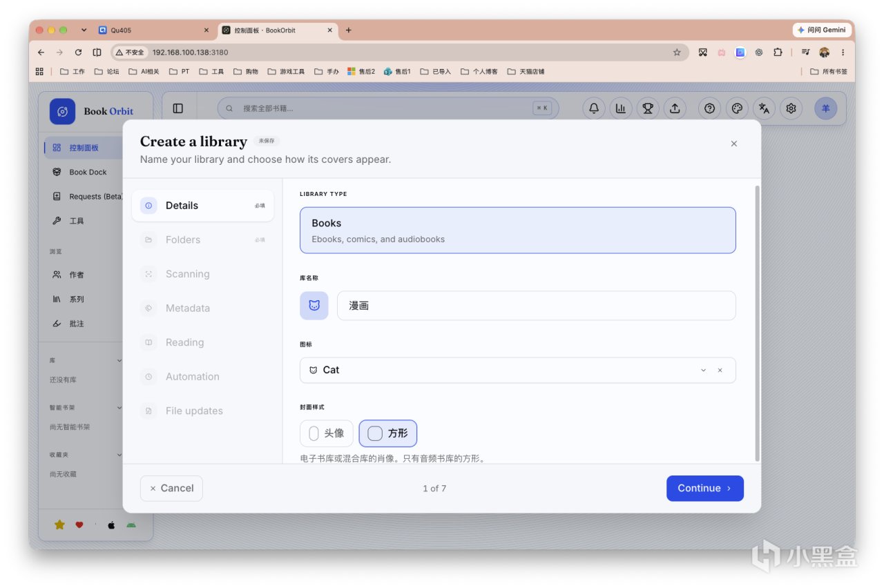Collapse the 库 sidebar section
The width and height of the screenshot is (884, 588).
click(x=119, y=360)
